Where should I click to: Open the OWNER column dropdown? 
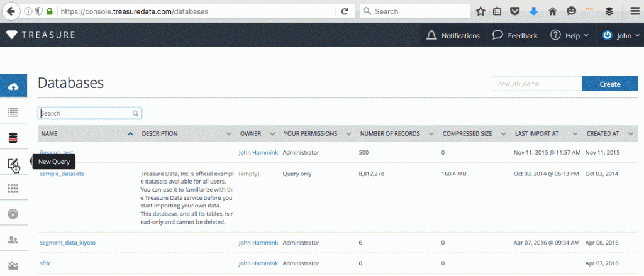point(272,134)
